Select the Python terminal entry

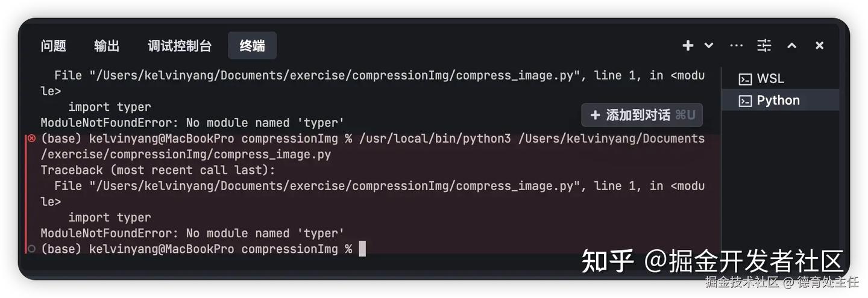coord(778,101)
